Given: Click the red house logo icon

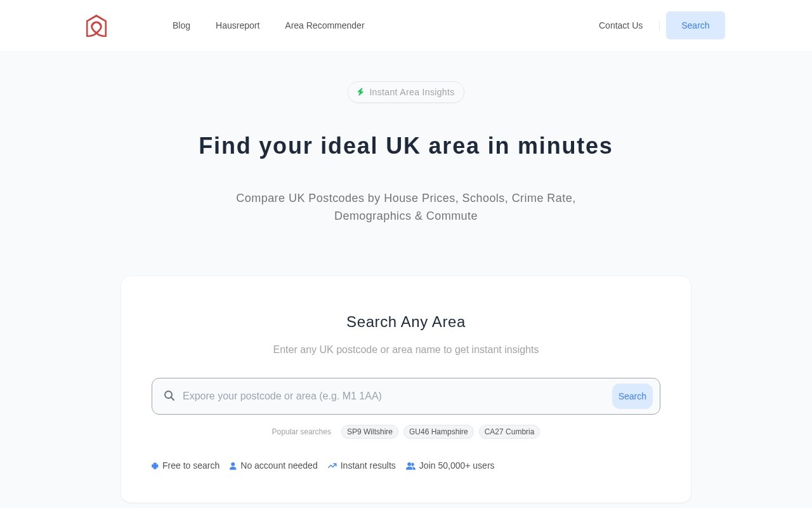Looking at the screenshot, I should (x=96, y=25).
